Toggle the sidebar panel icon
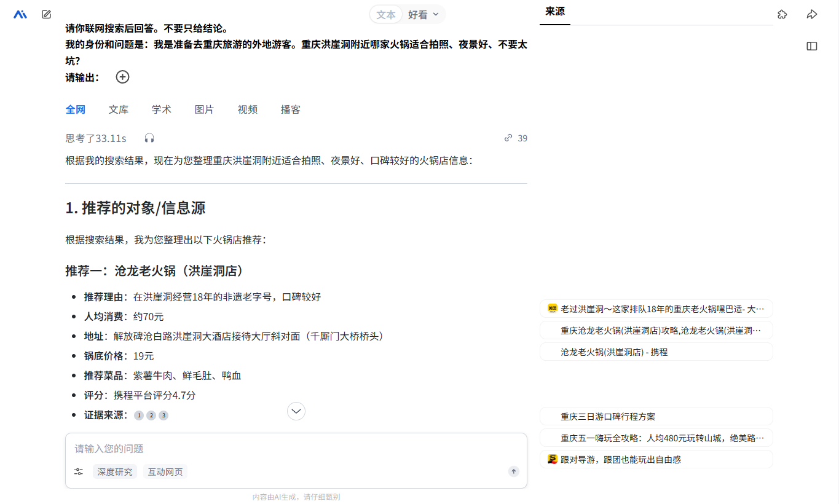This screenshot has height=504, width=839. coord(812,46)
